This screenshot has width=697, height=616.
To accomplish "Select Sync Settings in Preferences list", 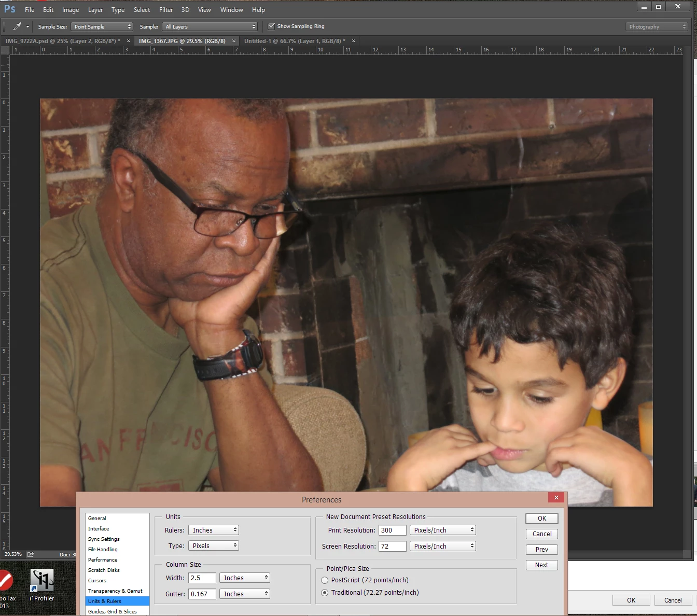I will (x=117, y=539).
